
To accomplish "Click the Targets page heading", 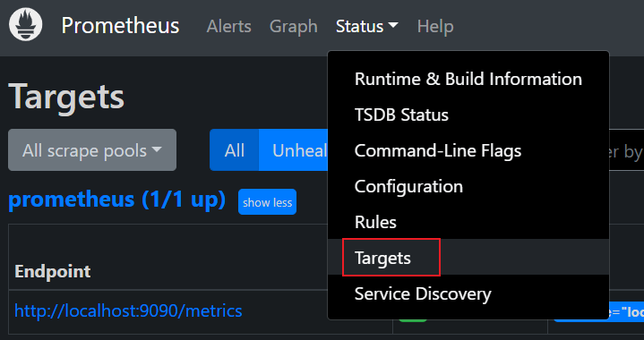I will [66, 97].
